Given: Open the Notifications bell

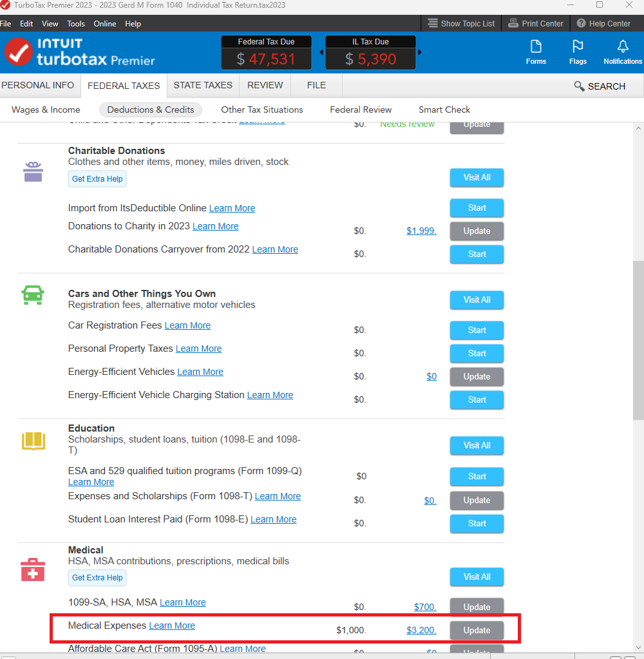Looking at the screenshot, I should click(x=623, y=52).
